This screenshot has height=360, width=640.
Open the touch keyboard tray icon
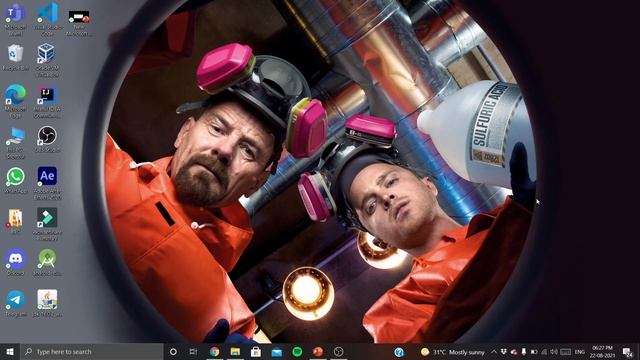565,352
